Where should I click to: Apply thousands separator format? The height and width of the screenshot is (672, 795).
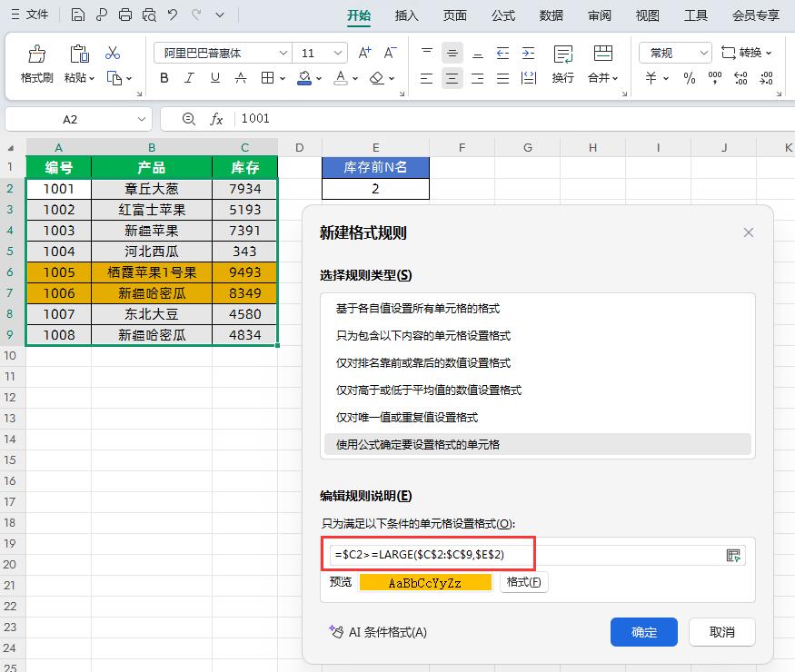pos(715,78)
